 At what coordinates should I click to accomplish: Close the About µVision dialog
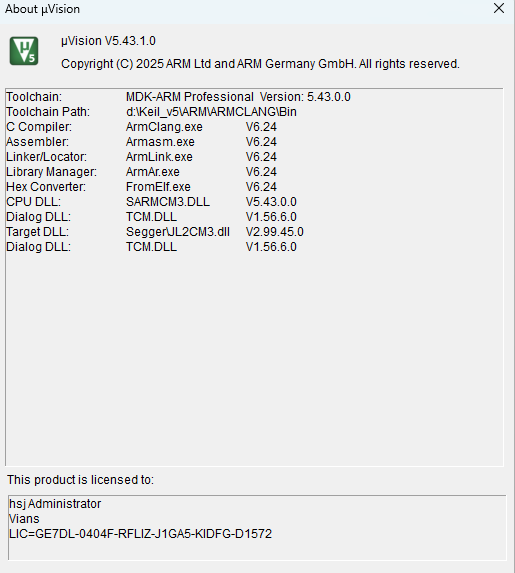point(499,8)
